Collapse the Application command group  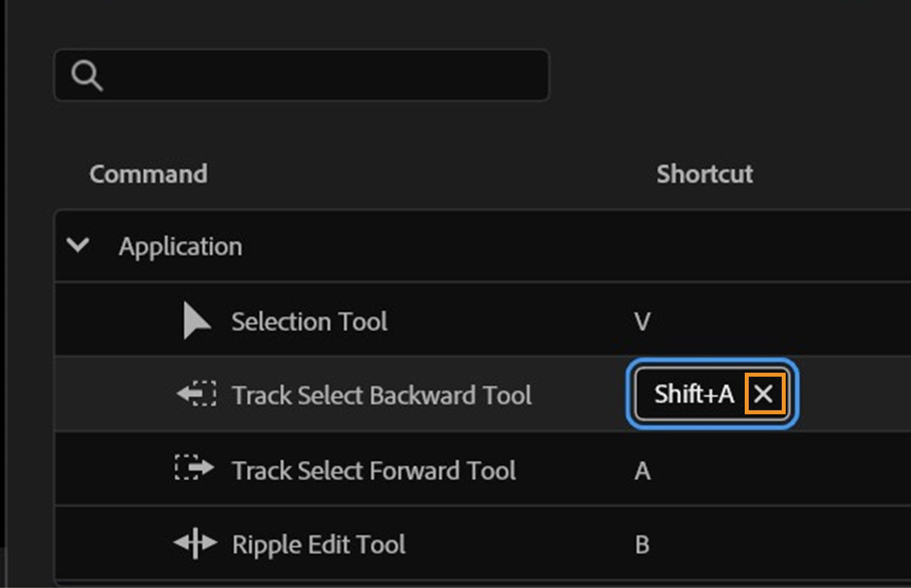(x=77, y=246)
